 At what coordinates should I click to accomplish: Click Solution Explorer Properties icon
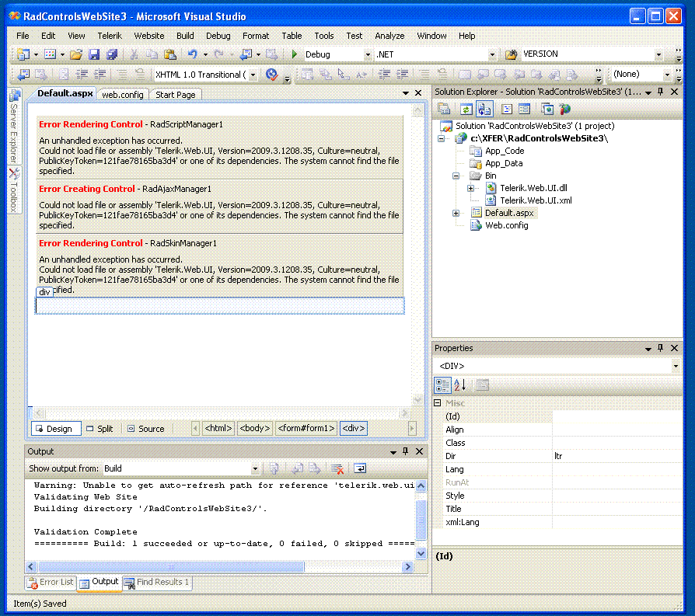(x=444, y=109)
